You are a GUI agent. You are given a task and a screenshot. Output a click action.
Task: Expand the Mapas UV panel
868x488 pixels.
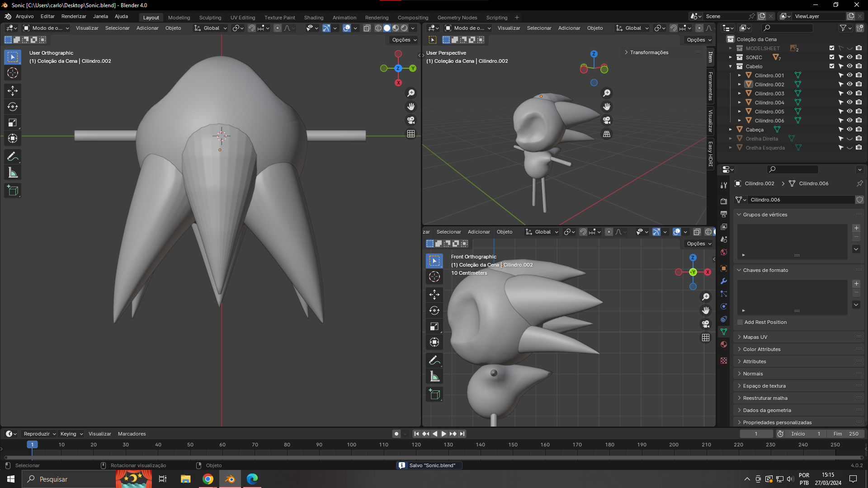click(755, 337)
